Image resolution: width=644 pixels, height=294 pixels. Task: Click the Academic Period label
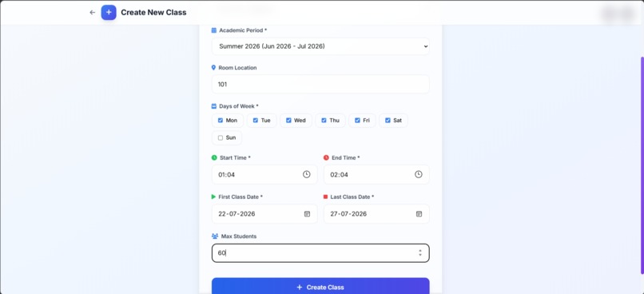[x=243, y=30]
